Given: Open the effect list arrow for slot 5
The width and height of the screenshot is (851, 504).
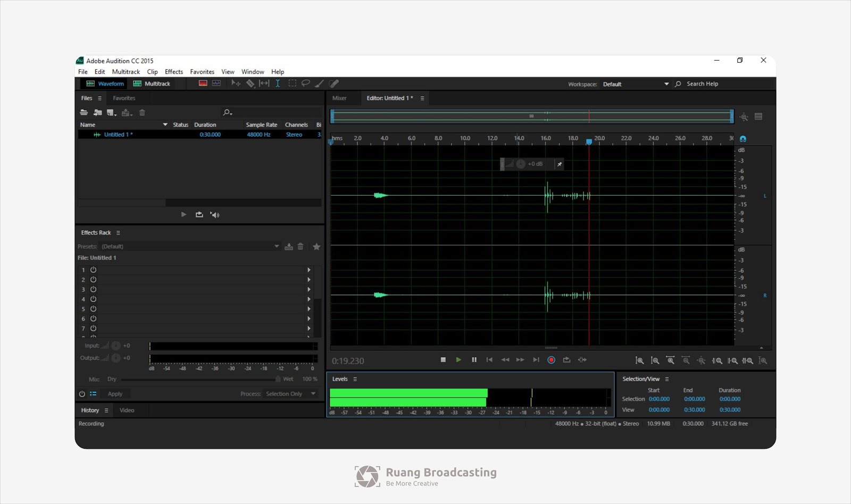Looking at the screenshot, I should 308,309.
